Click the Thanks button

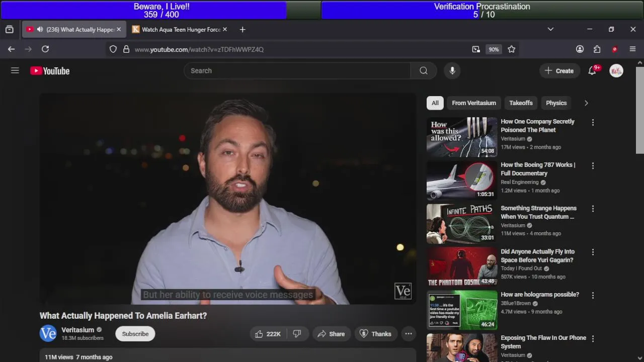[x=376, y=334]
